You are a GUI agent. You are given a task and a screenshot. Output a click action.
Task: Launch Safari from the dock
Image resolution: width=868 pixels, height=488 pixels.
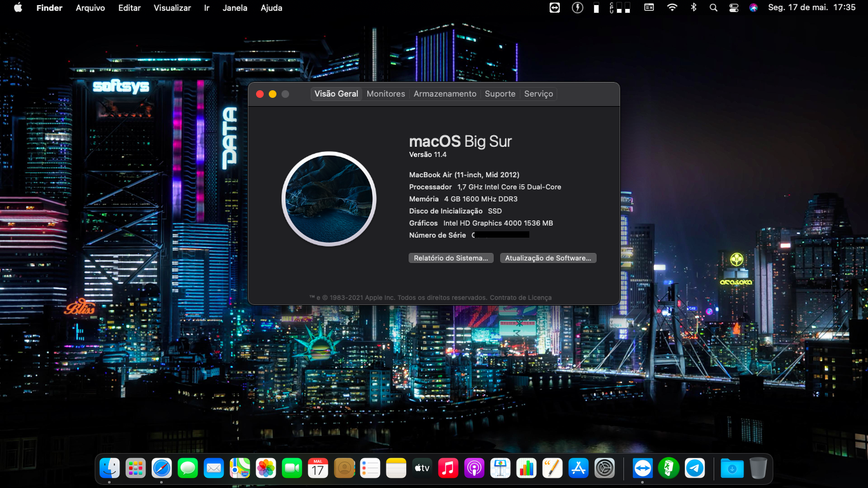(x=161, y=468)
